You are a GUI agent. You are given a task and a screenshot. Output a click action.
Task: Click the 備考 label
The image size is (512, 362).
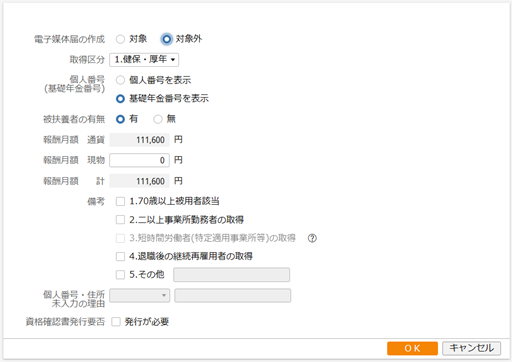96,201
